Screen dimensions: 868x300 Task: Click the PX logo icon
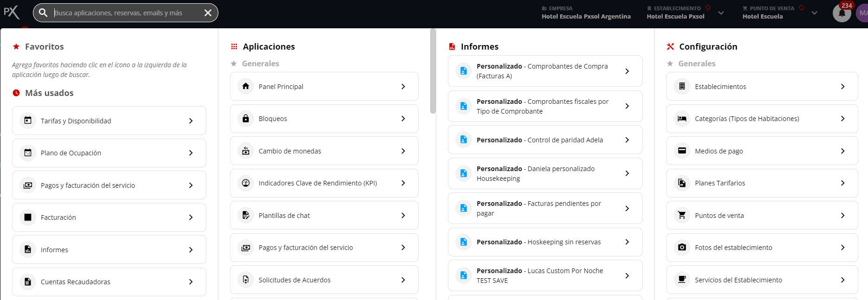coord(12,13)
